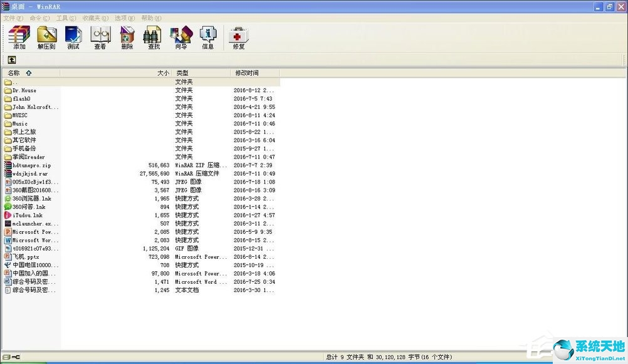Open the 帮助 (Help) menu
Image resolution: width=628 pixels, height=364 pixels.
click(152, 18)
